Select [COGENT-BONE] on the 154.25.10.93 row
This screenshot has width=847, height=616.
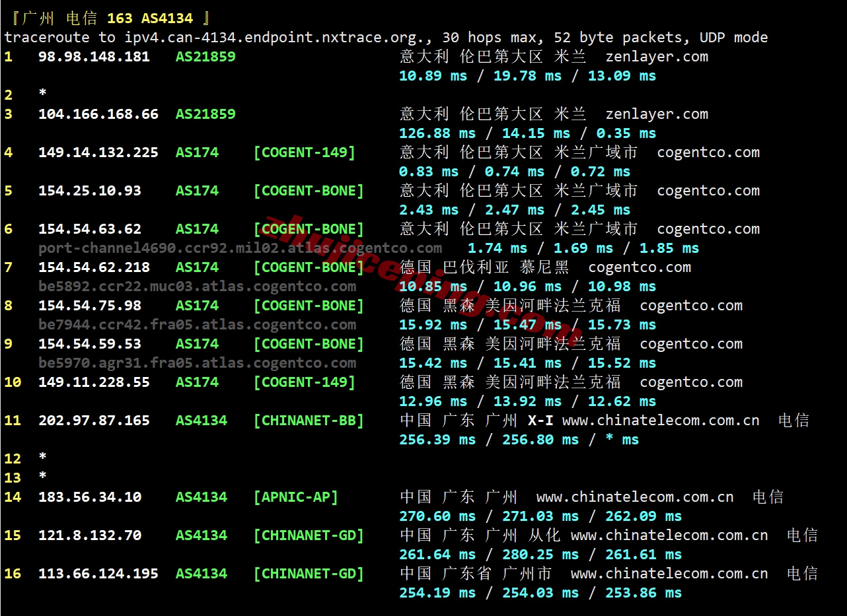tap(309, 191)
